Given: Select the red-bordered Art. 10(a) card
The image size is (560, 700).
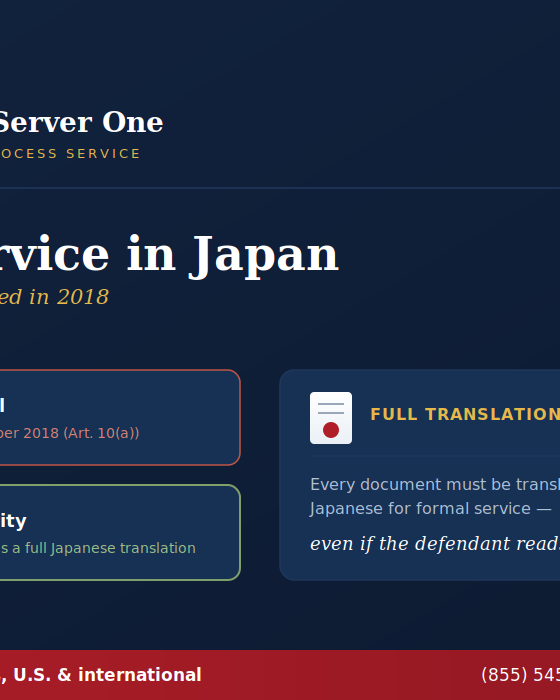Looking at the screenshot, I should (120, 417).
